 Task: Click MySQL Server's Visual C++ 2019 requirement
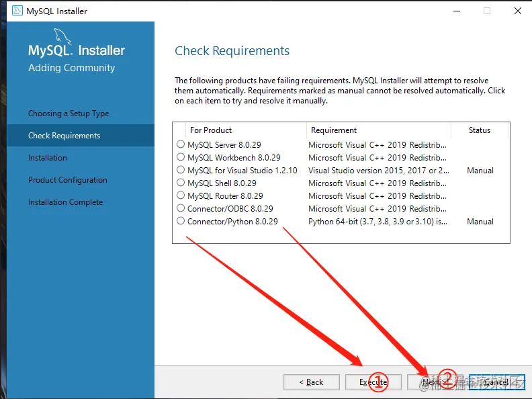pyautogui.click(x=378, y=145)
